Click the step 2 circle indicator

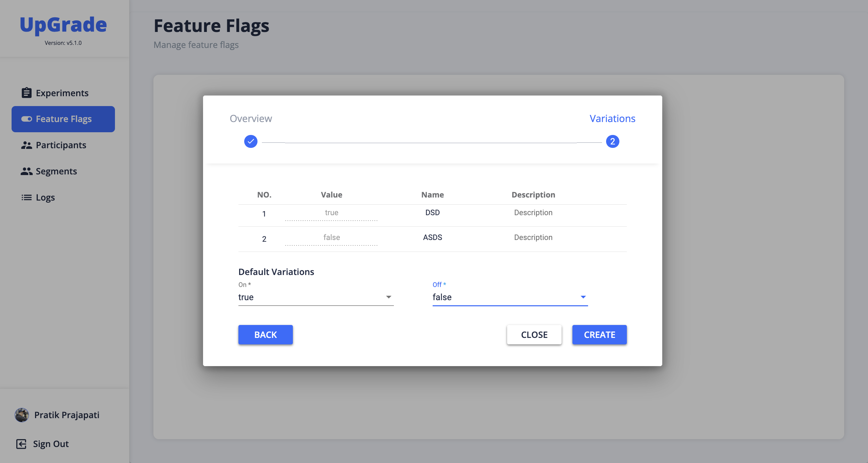pyautogui.click(x=613, y=141)
